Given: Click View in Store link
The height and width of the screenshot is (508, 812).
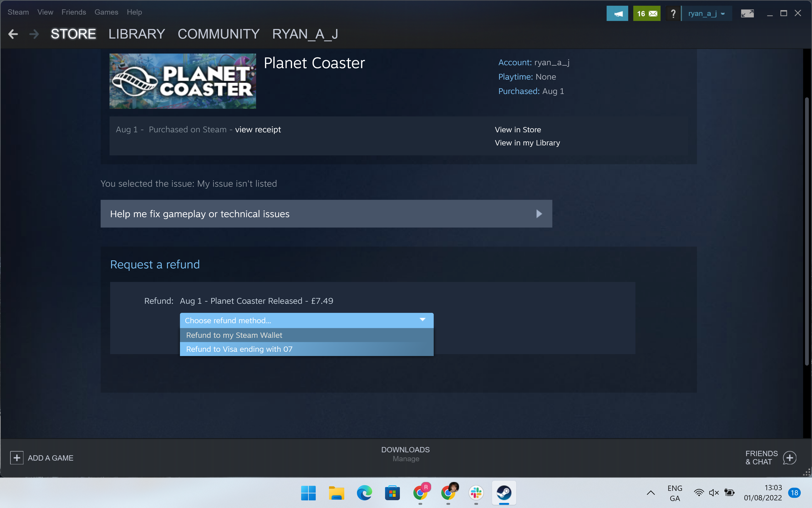Looking at the screenshot, I should click(x=518, y=130).
